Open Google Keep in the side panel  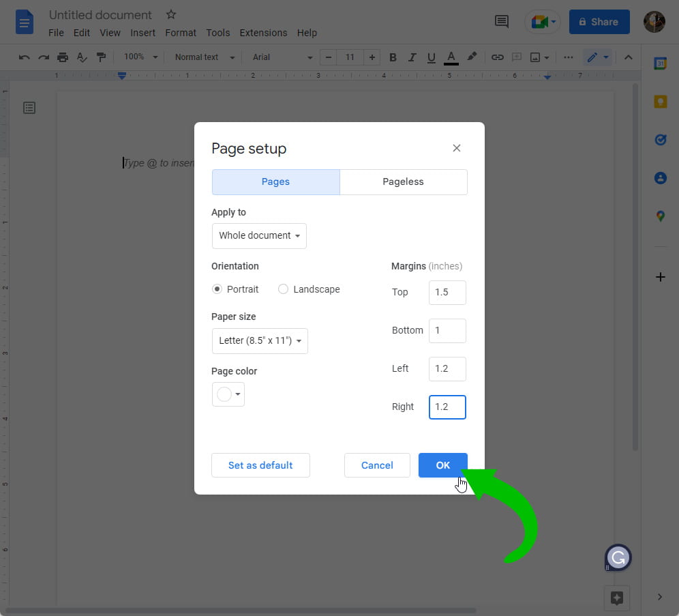point(660,101)
